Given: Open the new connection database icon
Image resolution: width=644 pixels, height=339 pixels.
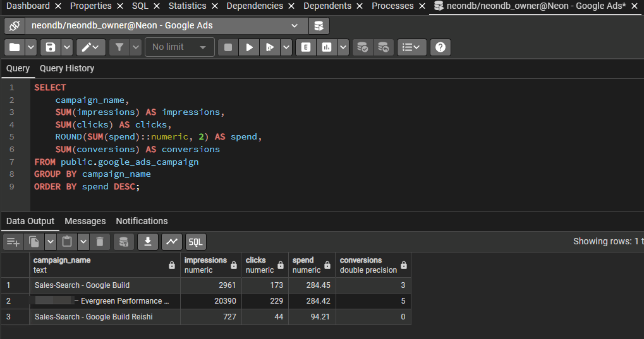Looking at the screenshot, I should [319, 26].
